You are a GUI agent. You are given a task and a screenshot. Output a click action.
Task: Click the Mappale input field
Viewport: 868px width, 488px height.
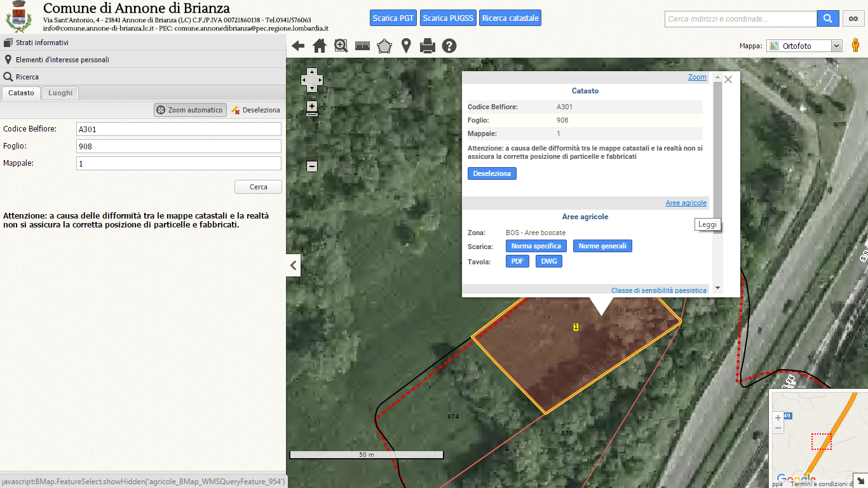(x=179, y=163)
